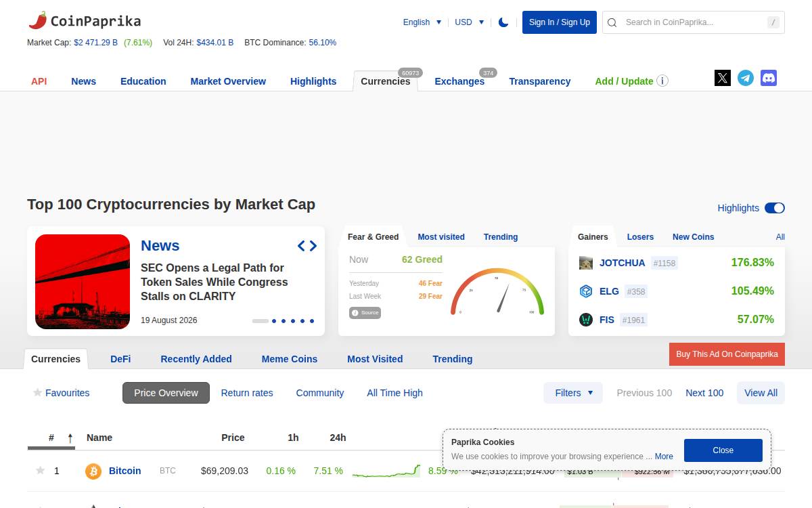Viewport: 812px width, 508px height.
Task: Click the Bitcoin 7-day sparkline chart
Action: click(386, 471)
